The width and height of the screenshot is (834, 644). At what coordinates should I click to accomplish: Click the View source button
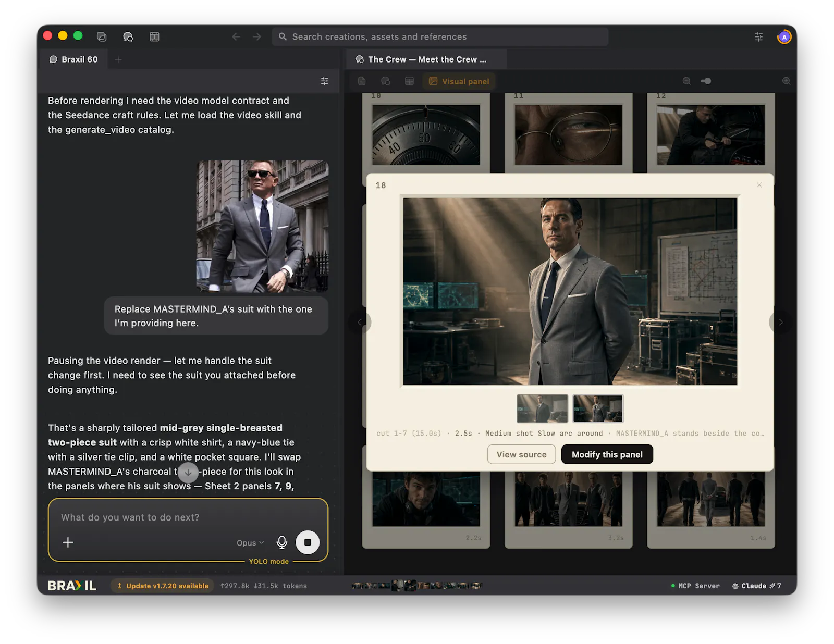tap(521, 454)
